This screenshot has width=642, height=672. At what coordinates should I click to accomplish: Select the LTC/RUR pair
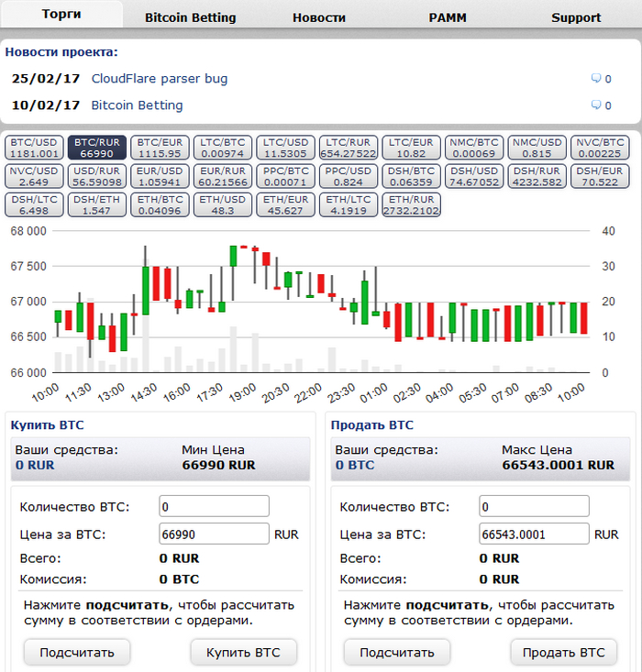coord(349,148)
